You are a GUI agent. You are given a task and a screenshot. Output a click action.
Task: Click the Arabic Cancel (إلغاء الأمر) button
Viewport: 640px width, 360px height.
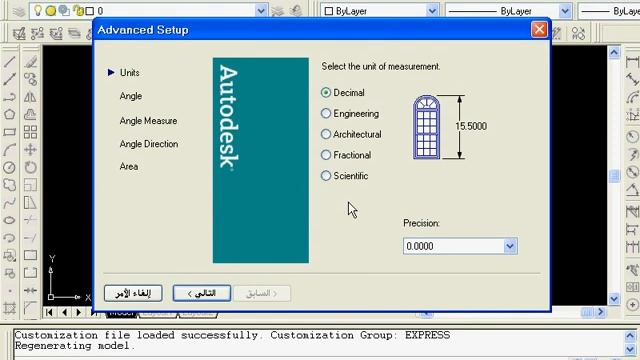133,293
